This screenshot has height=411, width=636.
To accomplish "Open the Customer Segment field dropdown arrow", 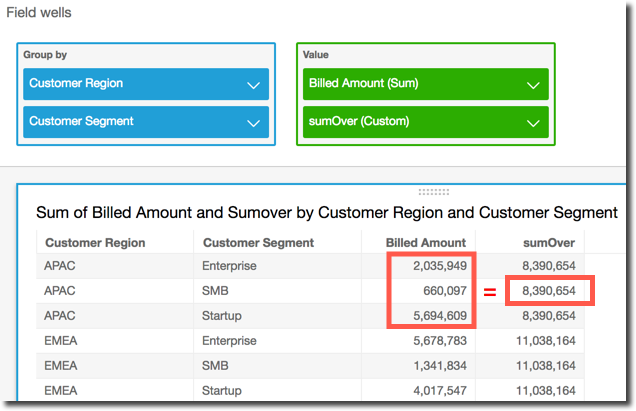I will click(x=254, y=122).
